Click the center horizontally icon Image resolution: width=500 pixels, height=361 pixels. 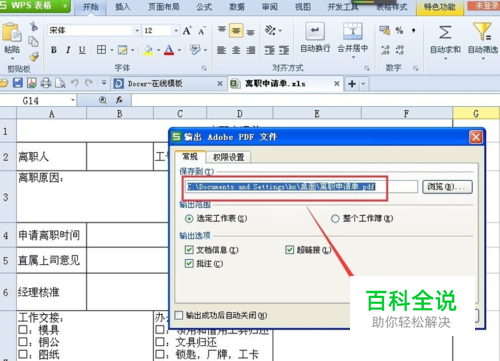(236, 50)
